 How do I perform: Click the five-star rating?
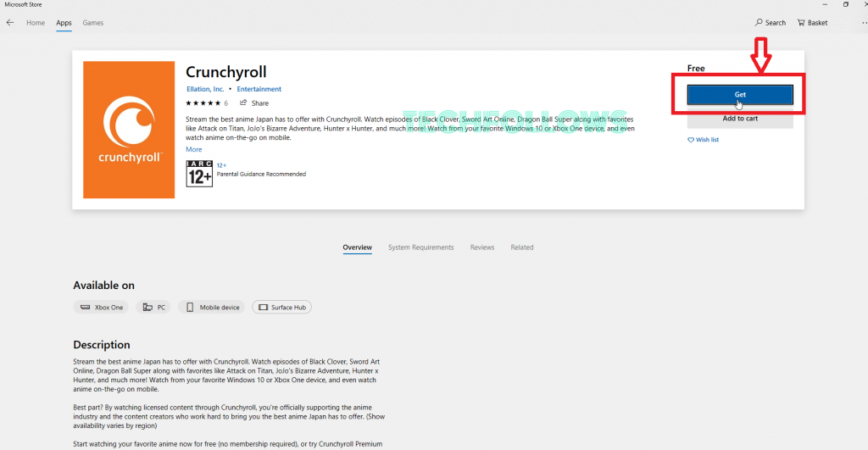pos(203,103)
